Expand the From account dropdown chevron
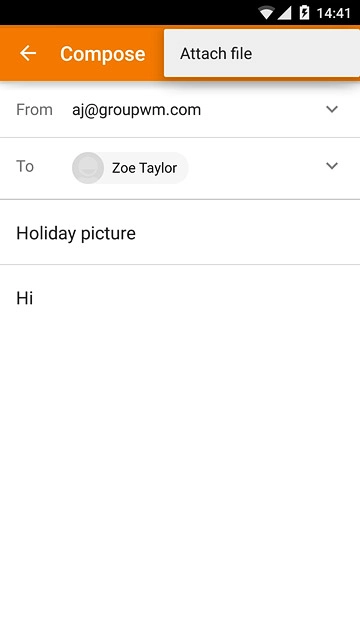 point(332,109)
